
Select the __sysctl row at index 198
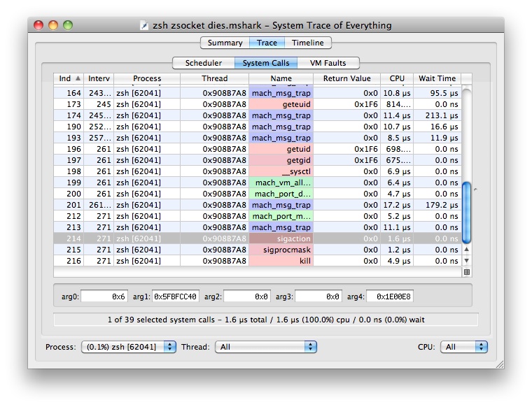[x=258, y=171]
